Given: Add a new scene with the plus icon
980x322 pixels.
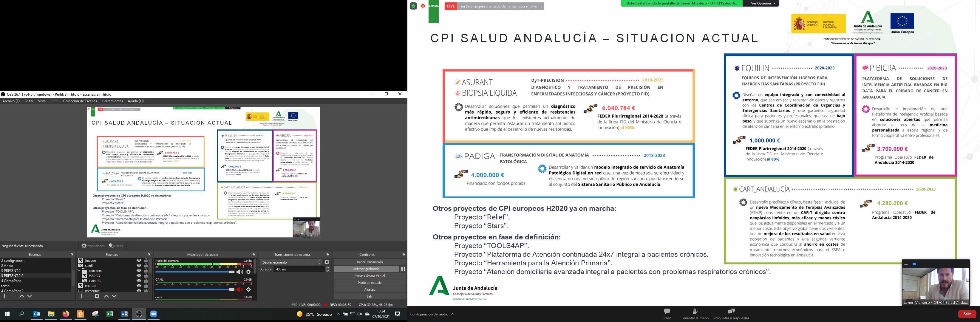Looking at the screenshot, I should (x=4, y=296).
